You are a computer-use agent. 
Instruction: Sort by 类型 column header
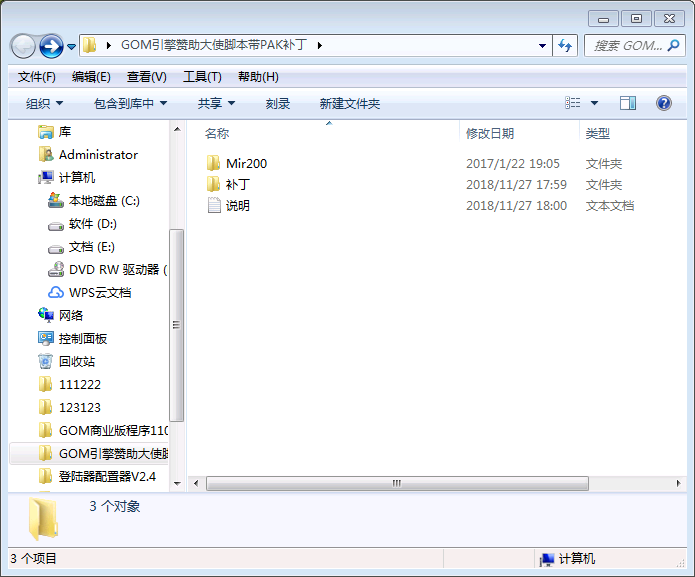click(597, 133)
